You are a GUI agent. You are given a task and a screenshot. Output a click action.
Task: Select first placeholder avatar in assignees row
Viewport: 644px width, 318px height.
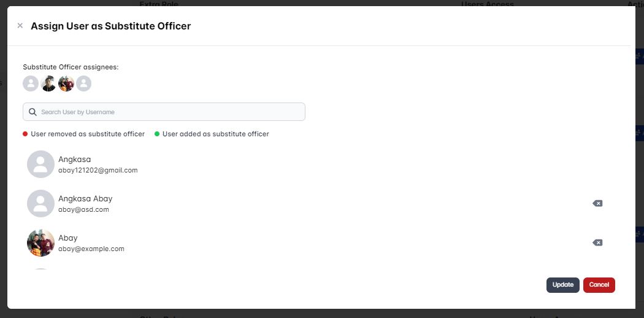(x=31, y=83)
